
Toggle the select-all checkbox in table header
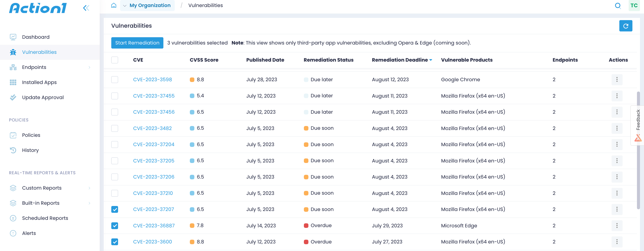click(115, 60)
